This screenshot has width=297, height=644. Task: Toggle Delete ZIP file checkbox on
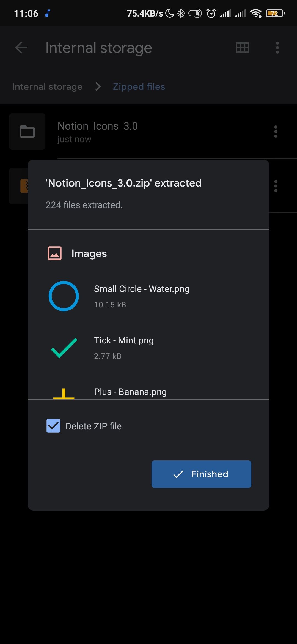53,426
